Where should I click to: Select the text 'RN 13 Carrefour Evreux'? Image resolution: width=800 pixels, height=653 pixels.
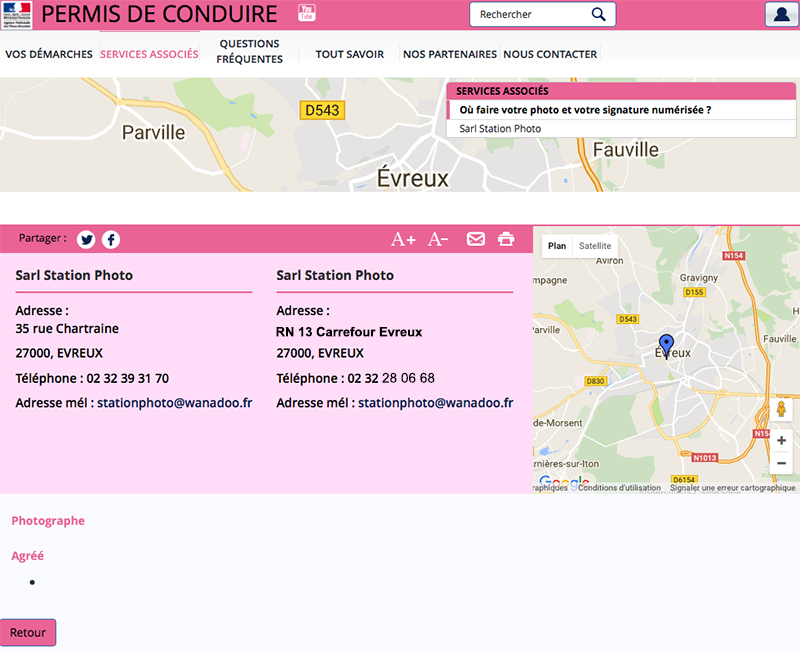(349, 332)
